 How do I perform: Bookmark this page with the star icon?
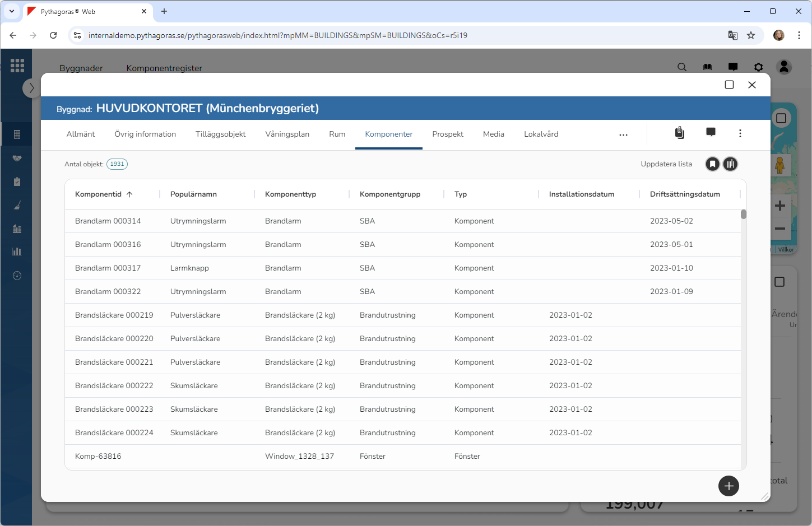pos(751,35)
